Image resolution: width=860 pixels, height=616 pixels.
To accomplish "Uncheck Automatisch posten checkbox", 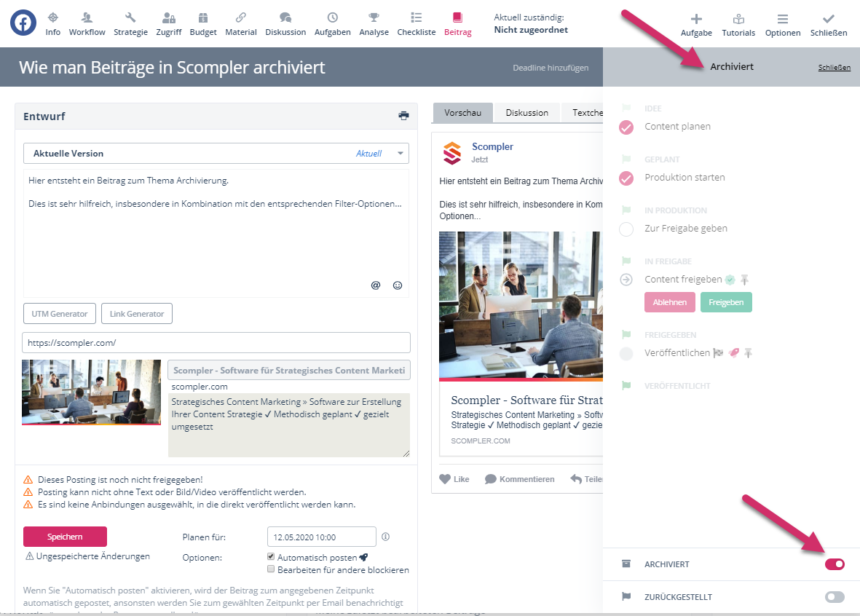I will pyautogui.click(x=272, y=557).
